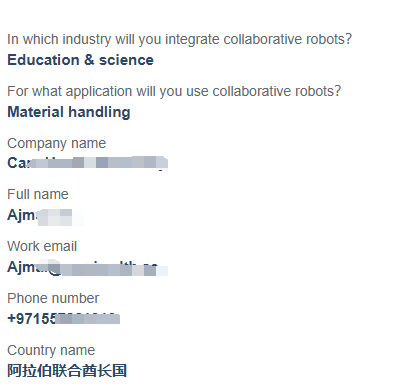
Task: Select the 'Material handling' answer
Action: pyautogui.click(x=69, y=112)
